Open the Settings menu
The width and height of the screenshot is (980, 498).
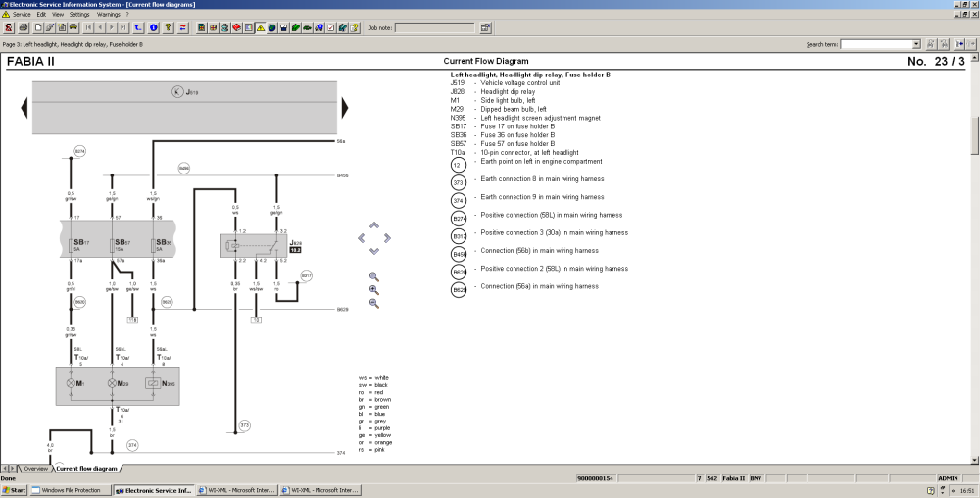point(79,14)
